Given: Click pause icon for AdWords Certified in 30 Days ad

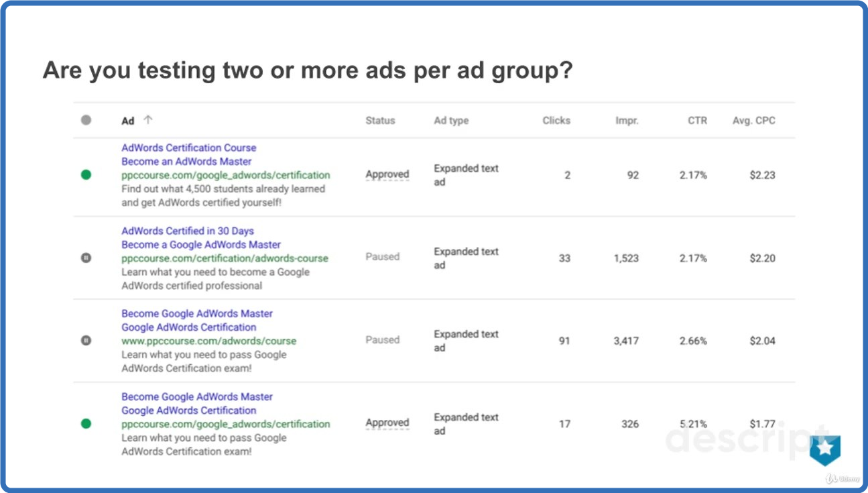Looking at the screenshot, I should pyautogui.click(x=86, y=258).
